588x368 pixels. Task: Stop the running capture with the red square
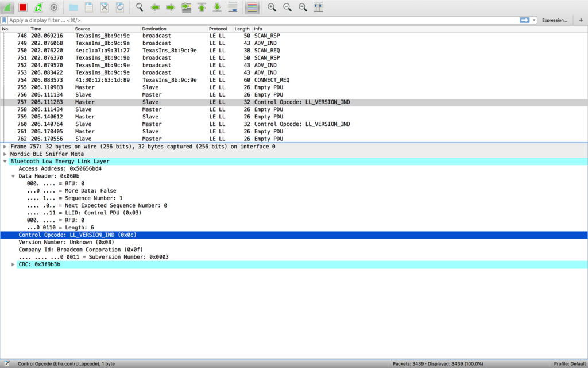(23, 7)
